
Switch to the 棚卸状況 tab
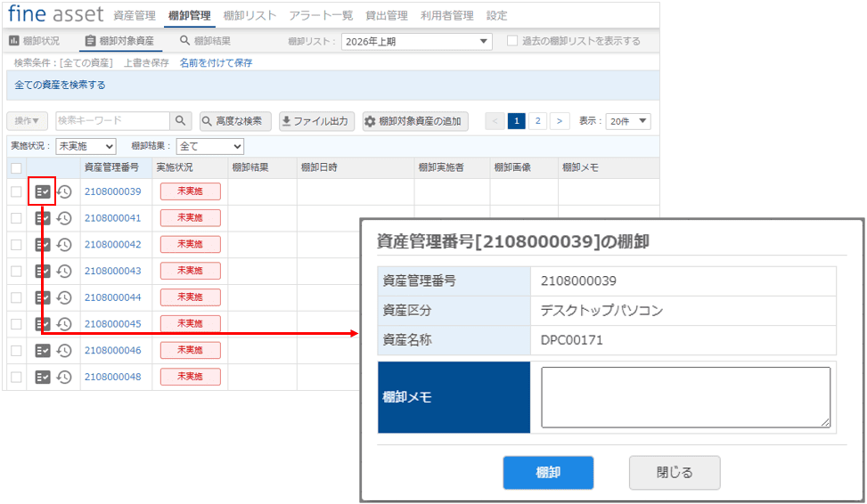click(x=35, y=41)
